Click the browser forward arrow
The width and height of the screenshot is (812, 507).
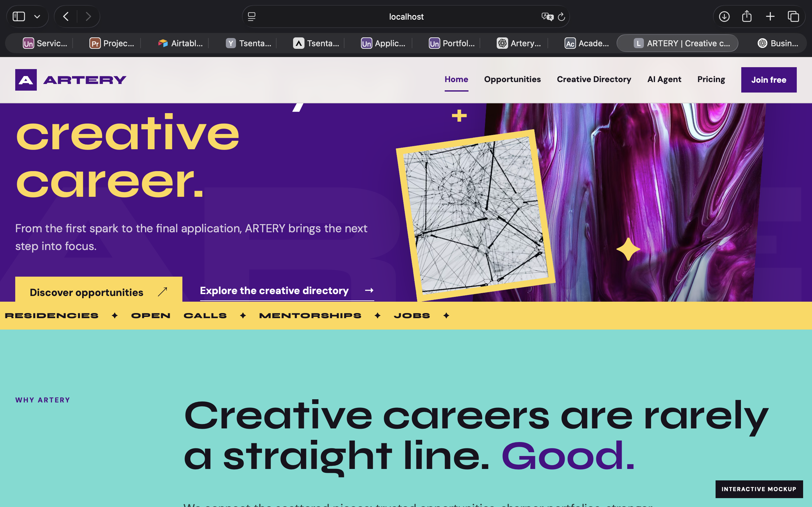88,16
